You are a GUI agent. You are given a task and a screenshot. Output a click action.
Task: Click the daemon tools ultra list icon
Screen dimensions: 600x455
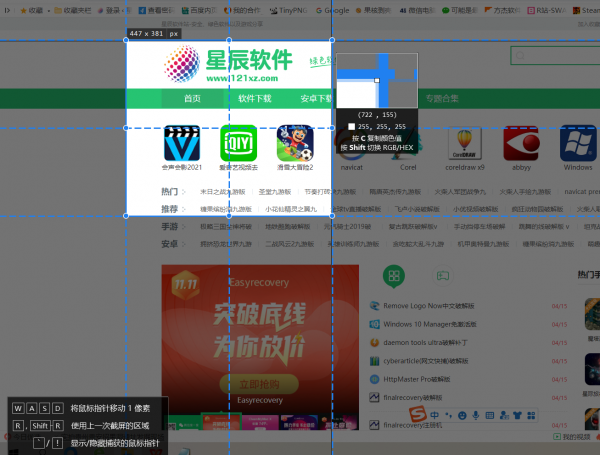(374, 342)
